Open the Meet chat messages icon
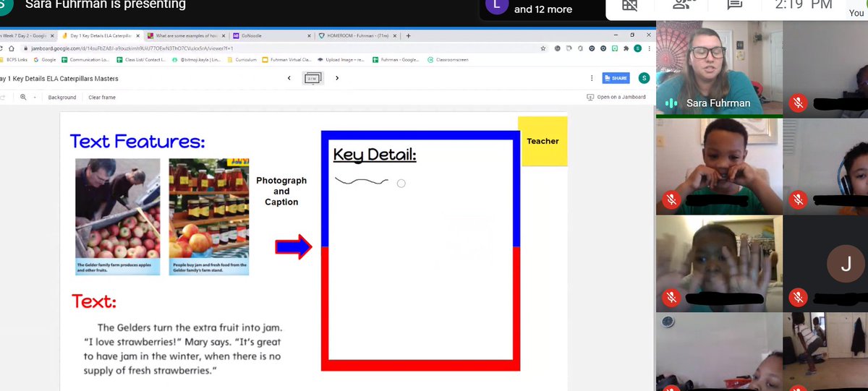The height and width of the screenshot is (391, 868). point(735,4)
